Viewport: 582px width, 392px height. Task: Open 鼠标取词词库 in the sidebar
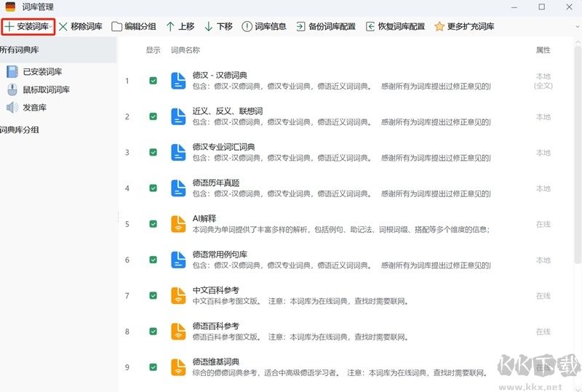click(x=46, y=89)
